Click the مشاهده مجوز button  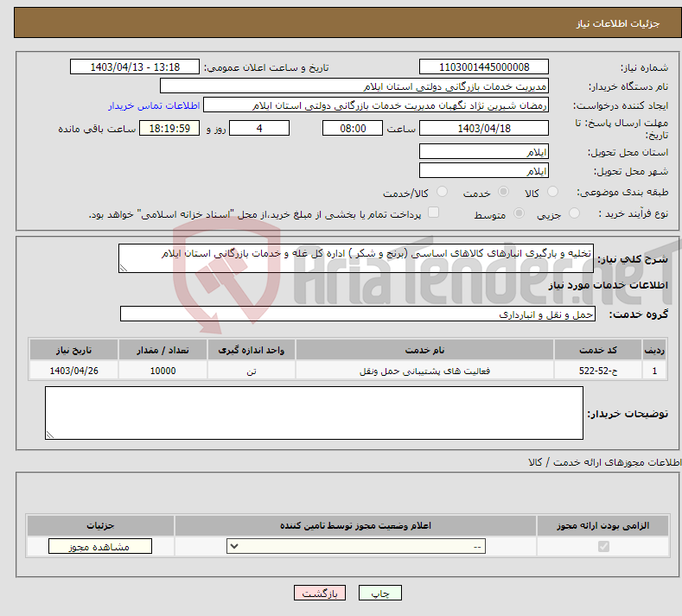tap(100, 546)
